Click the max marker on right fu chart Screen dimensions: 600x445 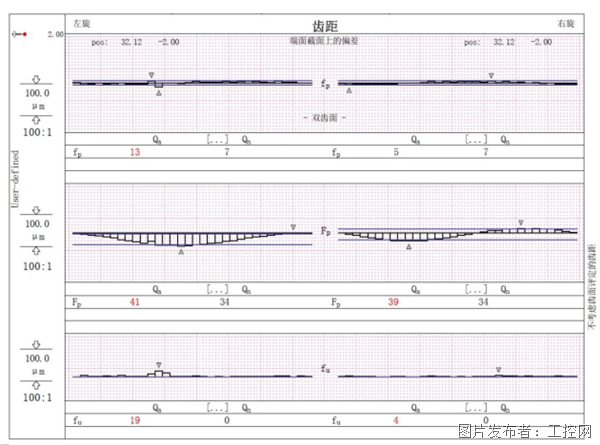(498, 369)
